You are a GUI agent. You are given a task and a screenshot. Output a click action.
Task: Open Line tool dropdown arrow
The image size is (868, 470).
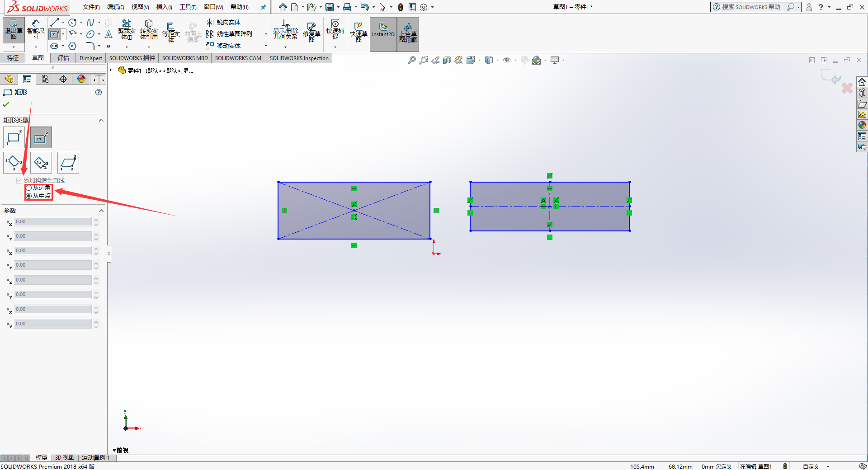click(63, 23)
